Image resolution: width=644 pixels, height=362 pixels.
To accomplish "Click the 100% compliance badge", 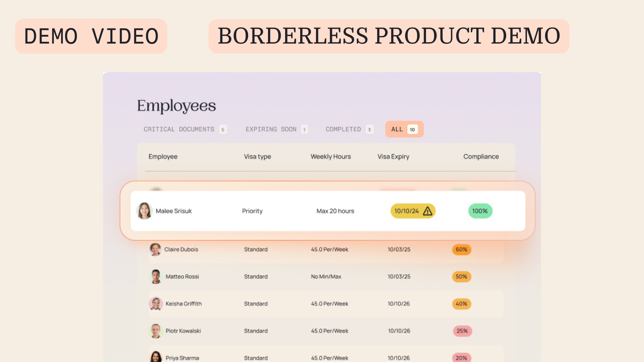I will click(x=480, y=211).
